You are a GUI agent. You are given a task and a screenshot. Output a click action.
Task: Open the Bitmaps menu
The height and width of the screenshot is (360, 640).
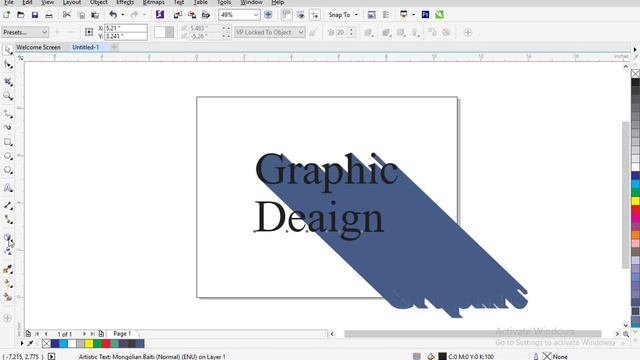[153, 2]
